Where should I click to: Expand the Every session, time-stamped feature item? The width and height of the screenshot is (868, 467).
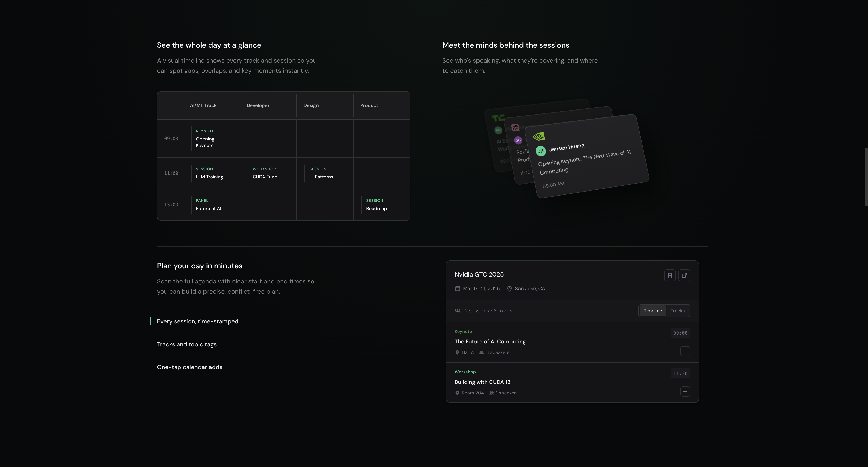(x=197, y=321)
